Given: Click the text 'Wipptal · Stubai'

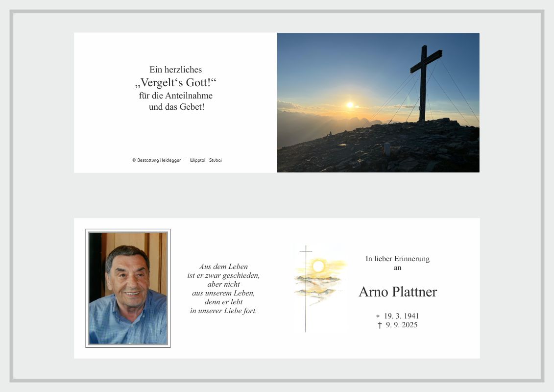Looking at the screenshot, I should [x=206, y=160].
